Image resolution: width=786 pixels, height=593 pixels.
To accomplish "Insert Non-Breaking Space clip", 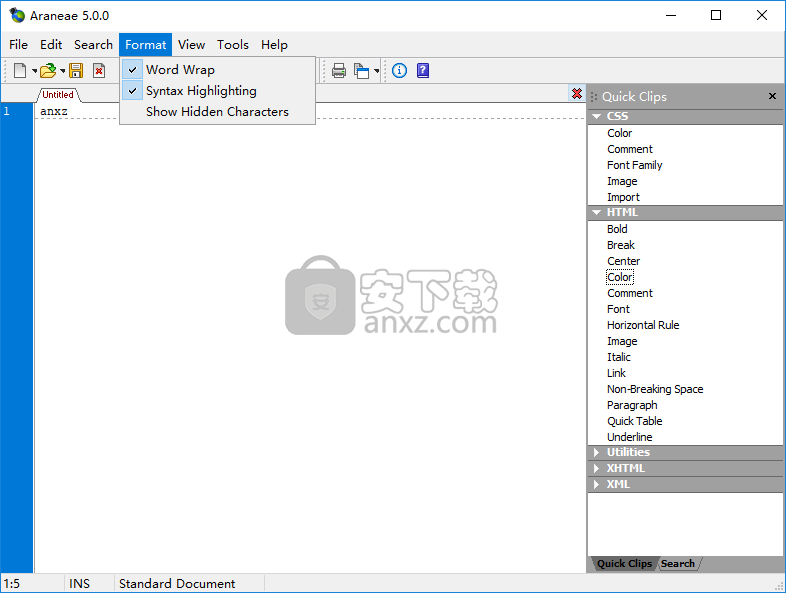I will 655,389.
